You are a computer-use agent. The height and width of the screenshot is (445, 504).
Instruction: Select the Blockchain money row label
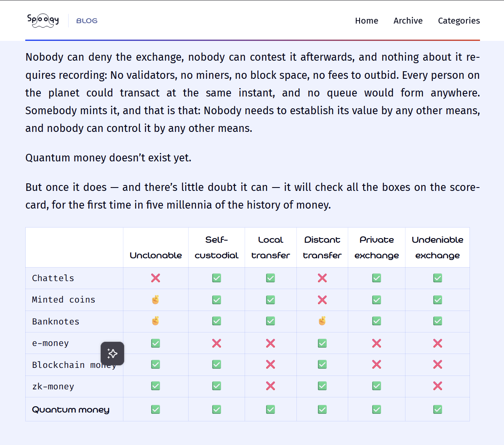tap(74, 365)
